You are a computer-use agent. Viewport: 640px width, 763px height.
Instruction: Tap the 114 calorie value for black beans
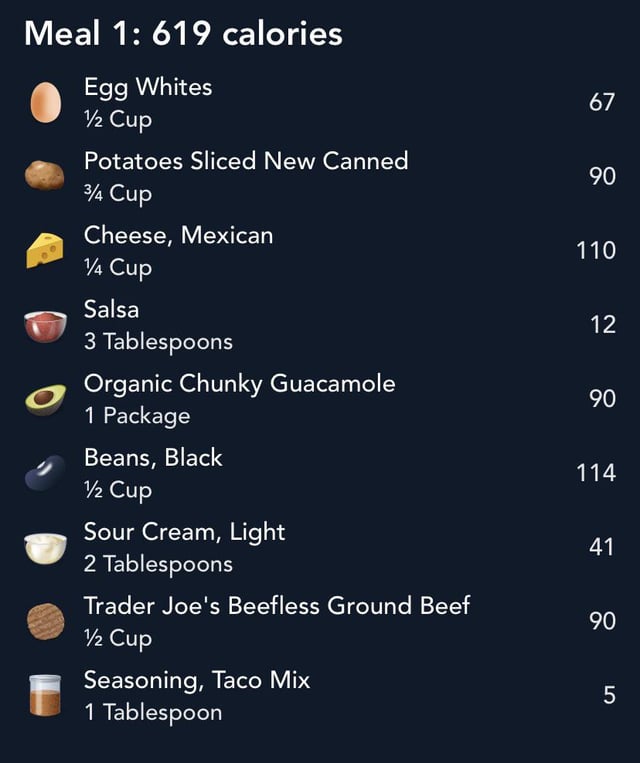pyautogui.click(x=596, y=473)
